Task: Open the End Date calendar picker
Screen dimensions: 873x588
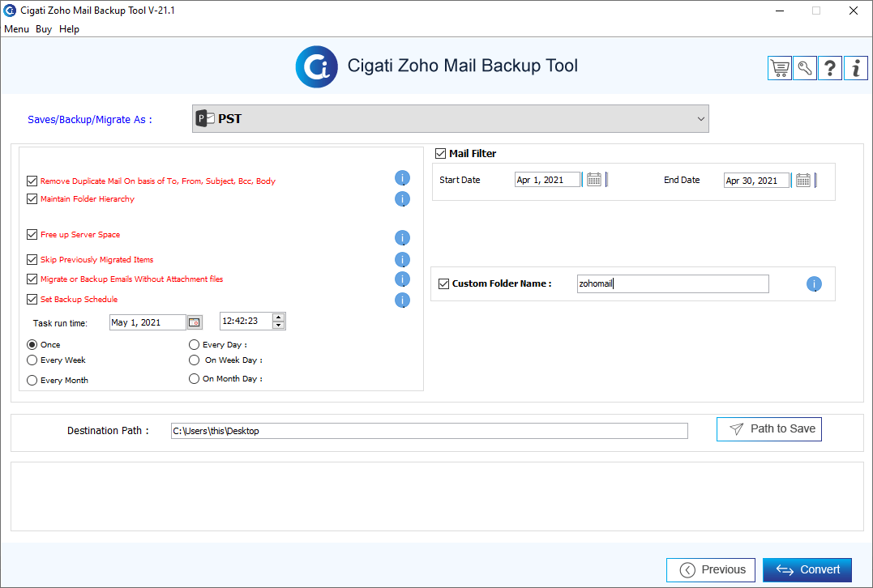Action: [802, 181]
